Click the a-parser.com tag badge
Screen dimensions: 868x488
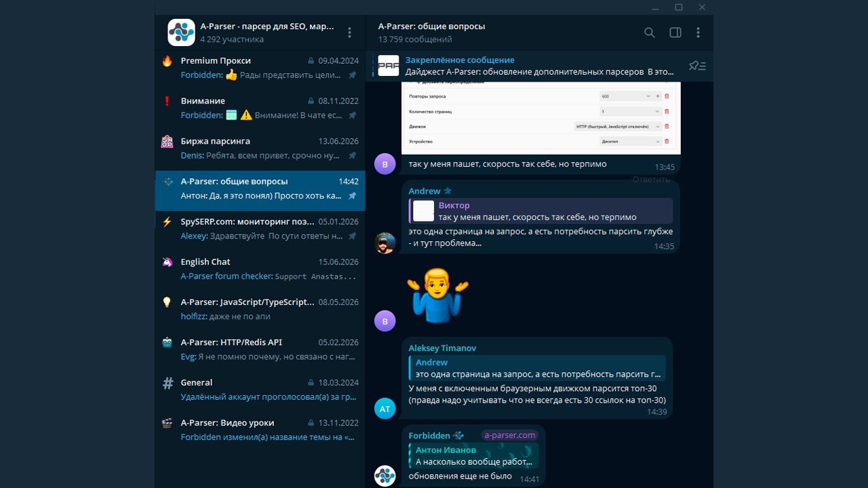pyautogui.click(x=510, y=435)
